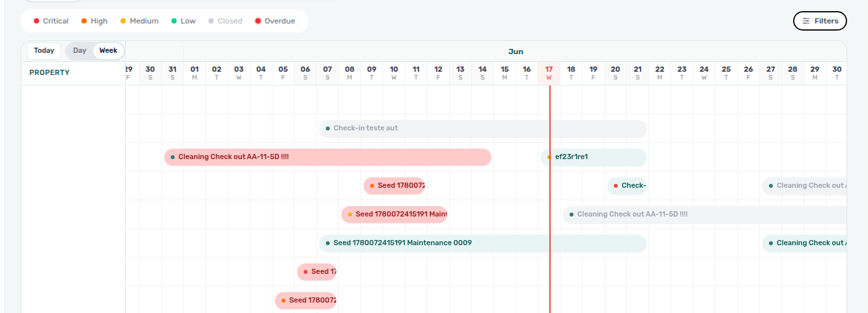Screen dimensions: 868x313
Task: Select the 26 Friday date header
Action: click(749, 73)
